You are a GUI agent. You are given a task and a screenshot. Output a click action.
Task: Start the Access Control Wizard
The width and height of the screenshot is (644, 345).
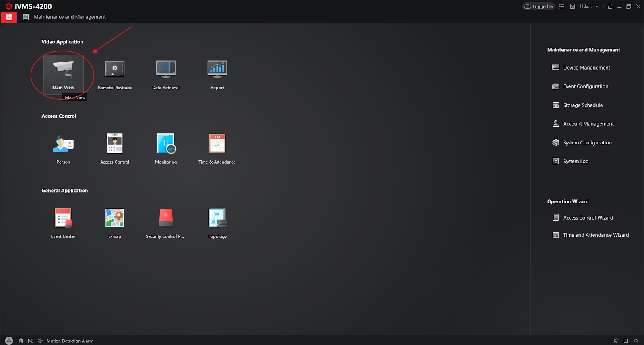click(583, 218)
